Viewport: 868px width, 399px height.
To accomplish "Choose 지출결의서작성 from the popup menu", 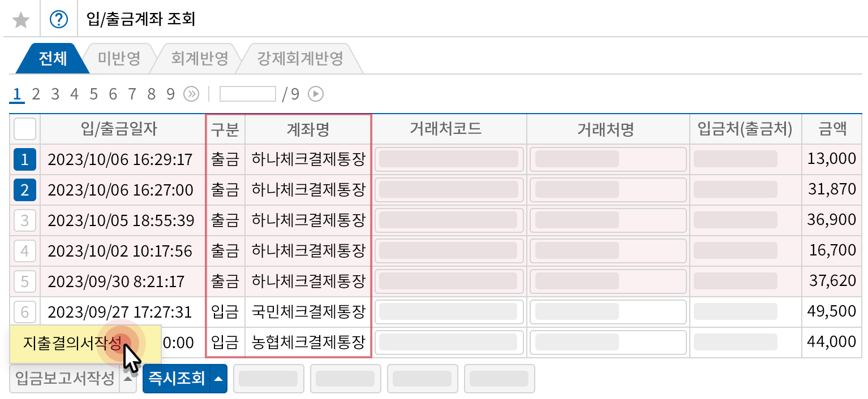I will 72,343.
